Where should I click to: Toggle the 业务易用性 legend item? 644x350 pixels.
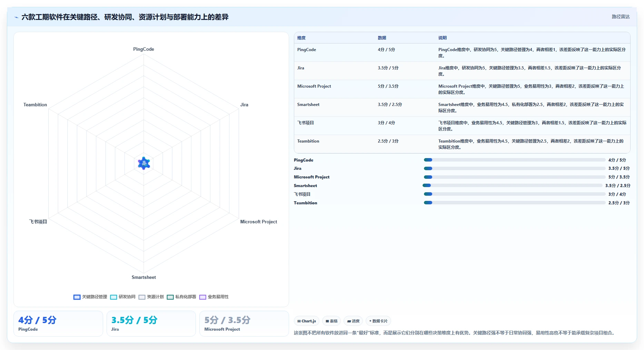(x=214, y=297)
